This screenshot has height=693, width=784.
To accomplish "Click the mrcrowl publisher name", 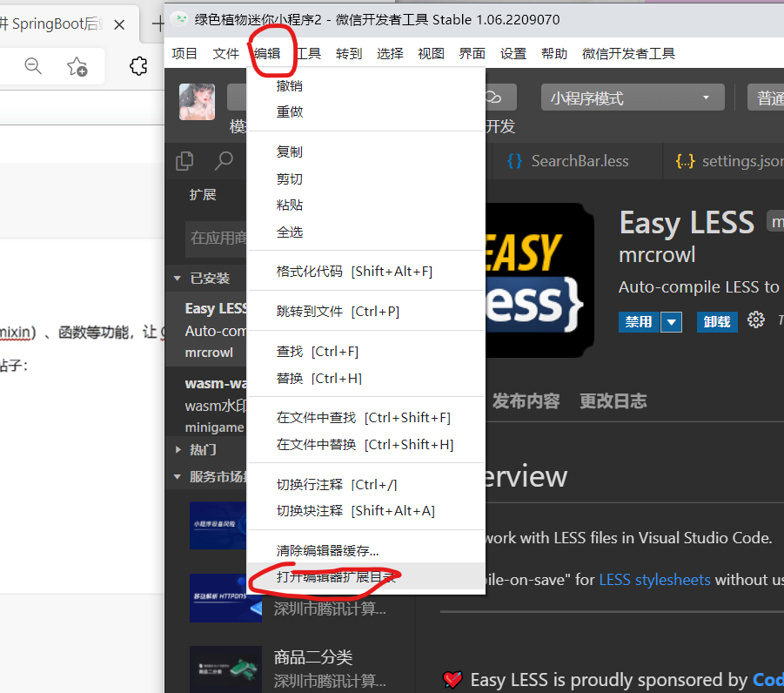I will (x=657, y=255).
